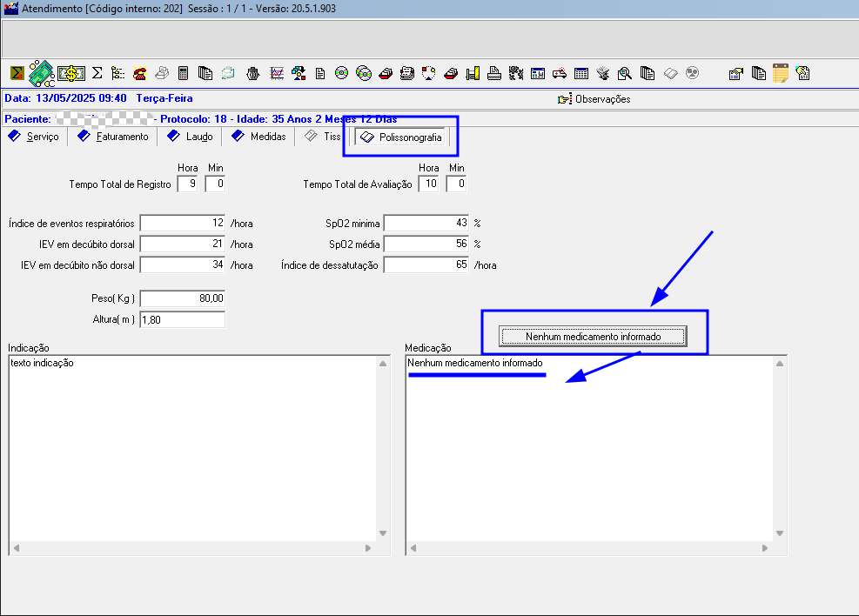This screenshot has height=616, width=859.
Task: Open Observações with pointing hand
Action: (594, 99)
